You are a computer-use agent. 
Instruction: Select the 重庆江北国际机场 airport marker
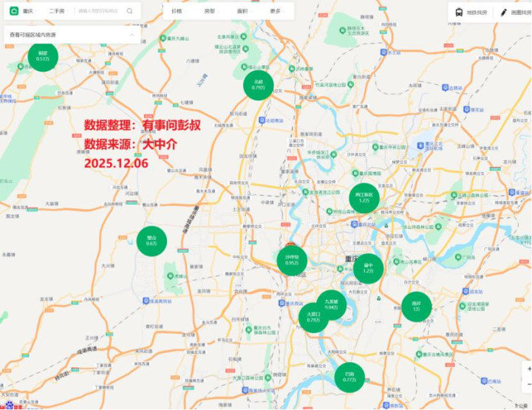coord(420,146)
